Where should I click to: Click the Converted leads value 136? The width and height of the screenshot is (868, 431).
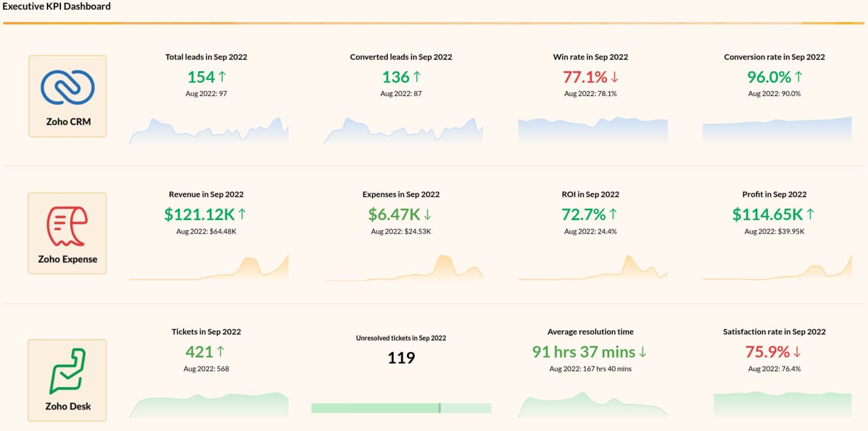coord(396,77)
